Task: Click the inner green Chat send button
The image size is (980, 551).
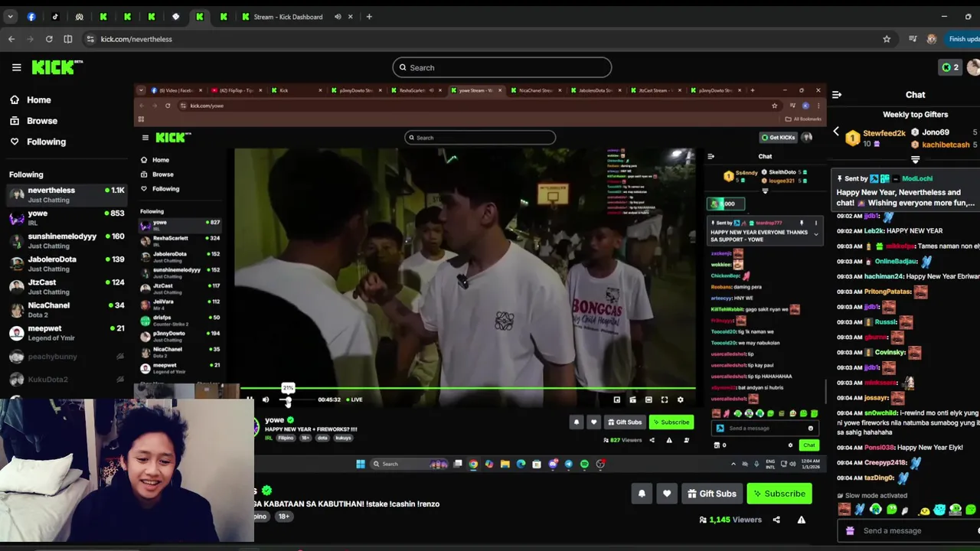Action: tap(809, 445)
